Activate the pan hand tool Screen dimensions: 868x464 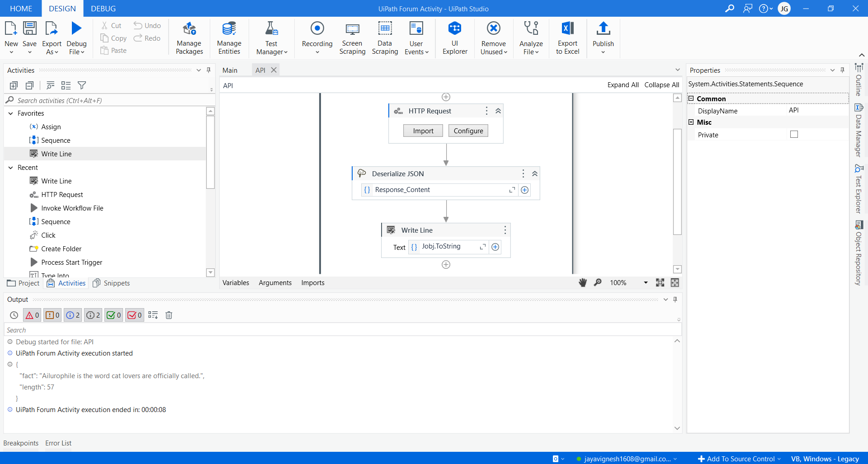(583, 283)
